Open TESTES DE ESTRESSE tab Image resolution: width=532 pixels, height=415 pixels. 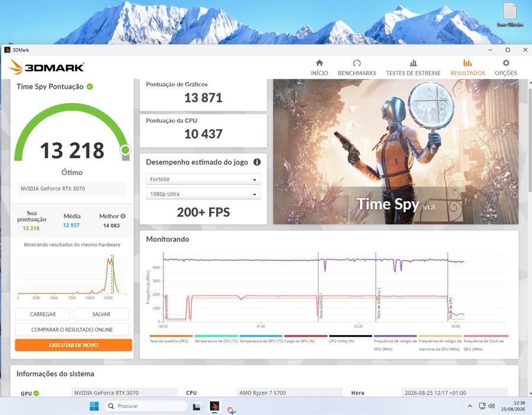tap(414, 68)
